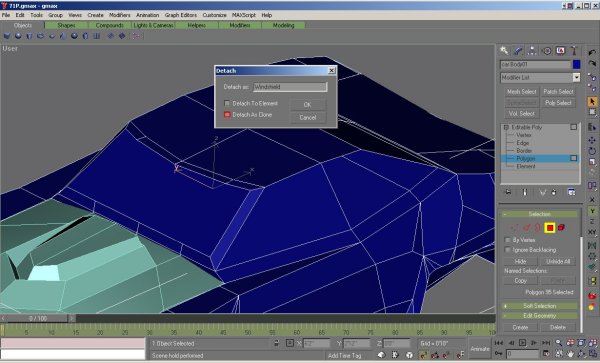The image size is (600, 363).
Task: Select the Sphere primitive icon
Action: [x=18, y=36]
